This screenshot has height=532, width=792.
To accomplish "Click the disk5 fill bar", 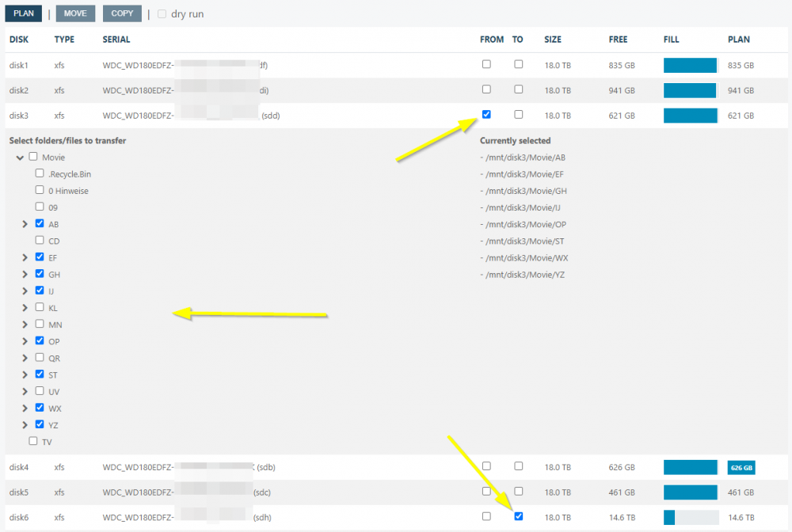I will (691, 492).
